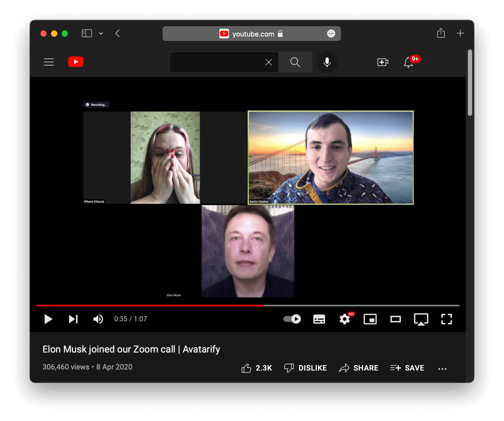Click the Karim Iskakov video tile

331,158
